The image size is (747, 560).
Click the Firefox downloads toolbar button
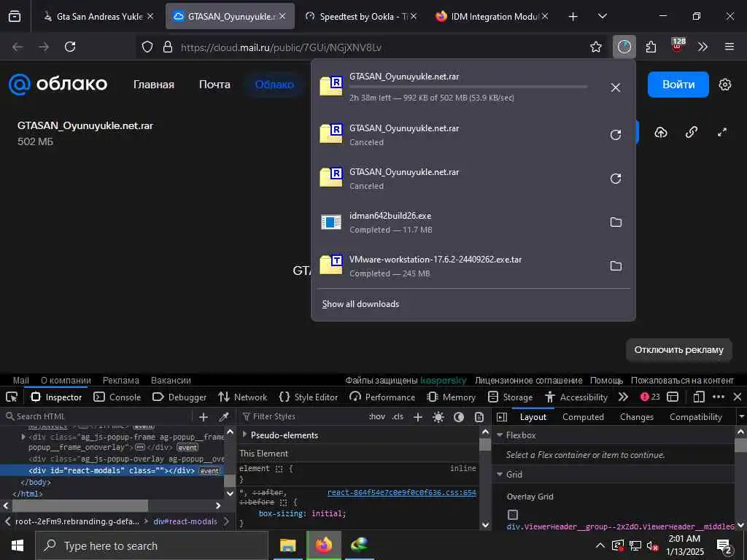(624, 47)
